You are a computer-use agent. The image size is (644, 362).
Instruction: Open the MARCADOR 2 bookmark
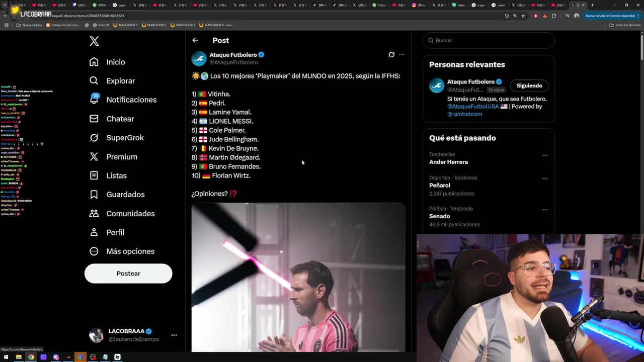[x=154, y=25]
